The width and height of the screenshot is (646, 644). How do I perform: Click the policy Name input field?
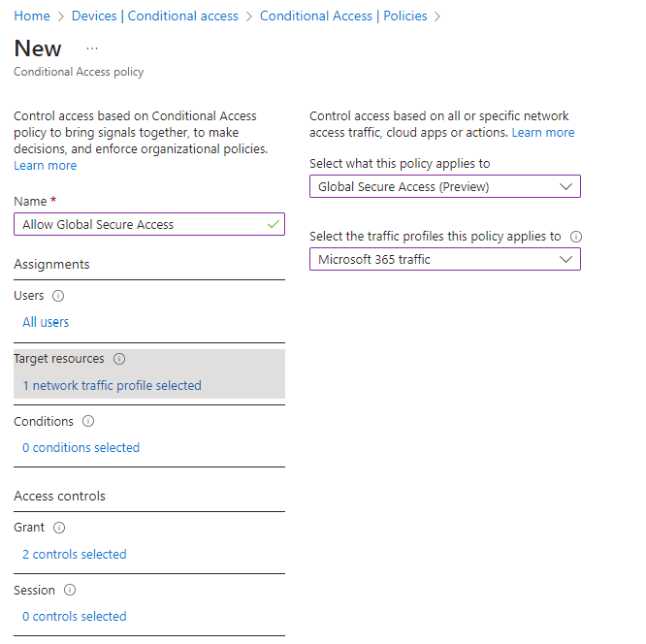tap(149, 224)
